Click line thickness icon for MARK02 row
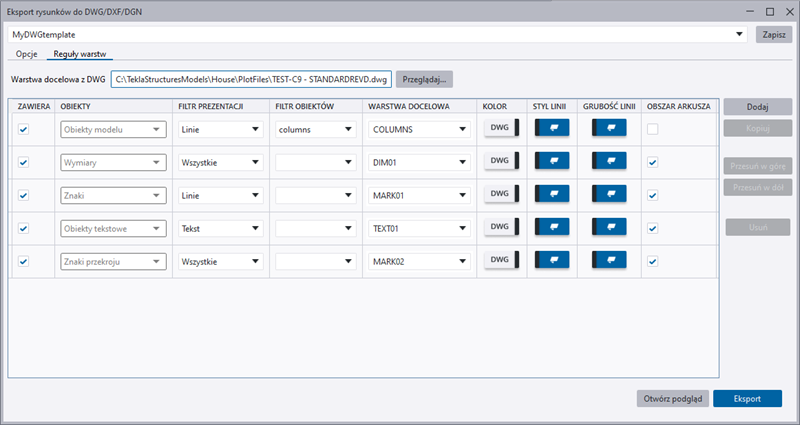 click(610, 261)
